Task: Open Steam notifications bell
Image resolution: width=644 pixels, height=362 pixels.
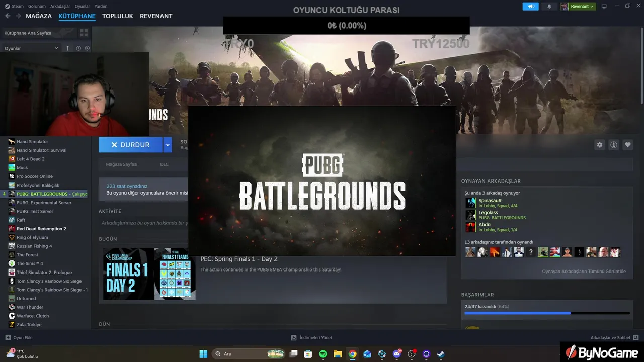Action: click(549, 6)
